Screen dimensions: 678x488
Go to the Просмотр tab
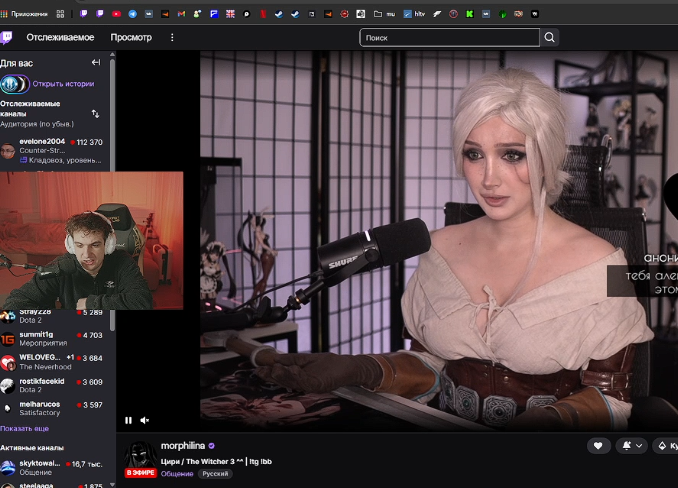coord(131,38)
